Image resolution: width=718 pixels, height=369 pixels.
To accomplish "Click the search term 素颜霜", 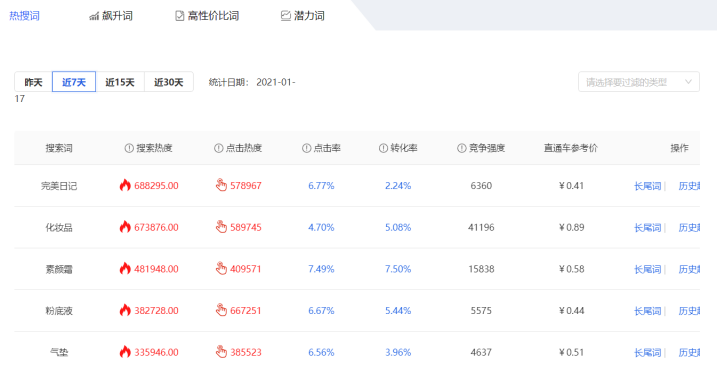I will coord(59,269).
